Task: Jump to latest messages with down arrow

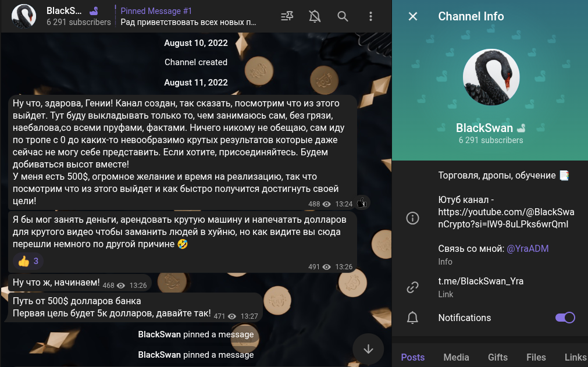Action: click(x=368, y=349)
